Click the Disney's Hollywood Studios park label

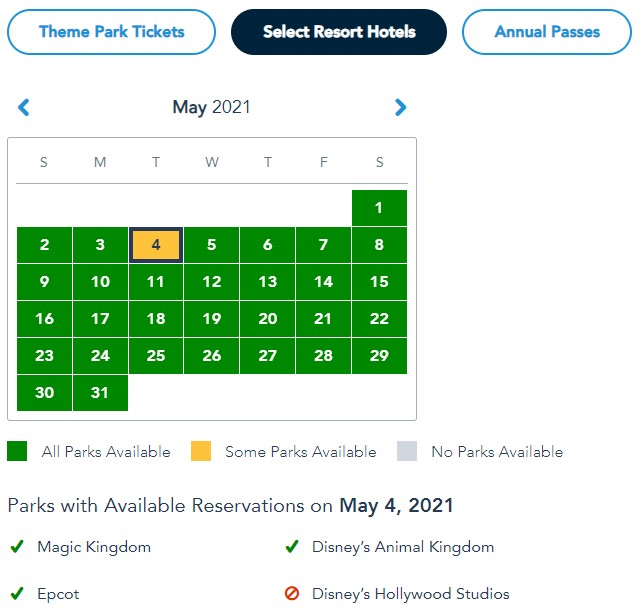410,593
